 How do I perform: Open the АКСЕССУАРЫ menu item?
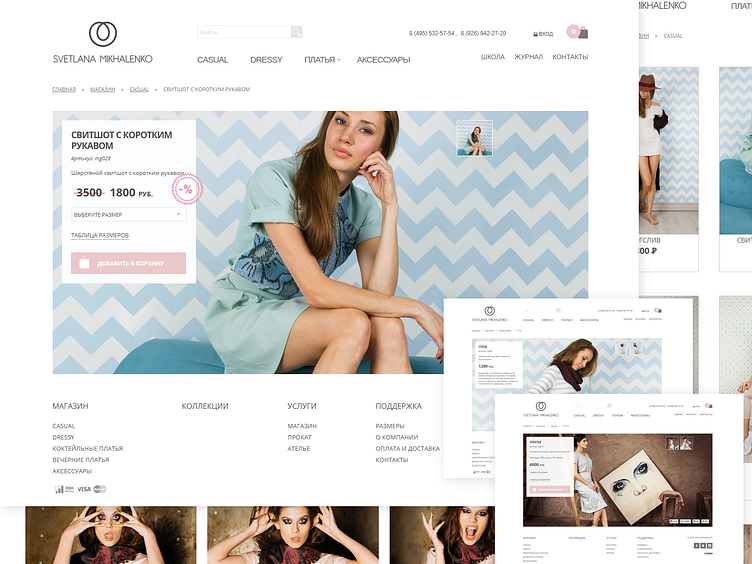tap(383, 60)
